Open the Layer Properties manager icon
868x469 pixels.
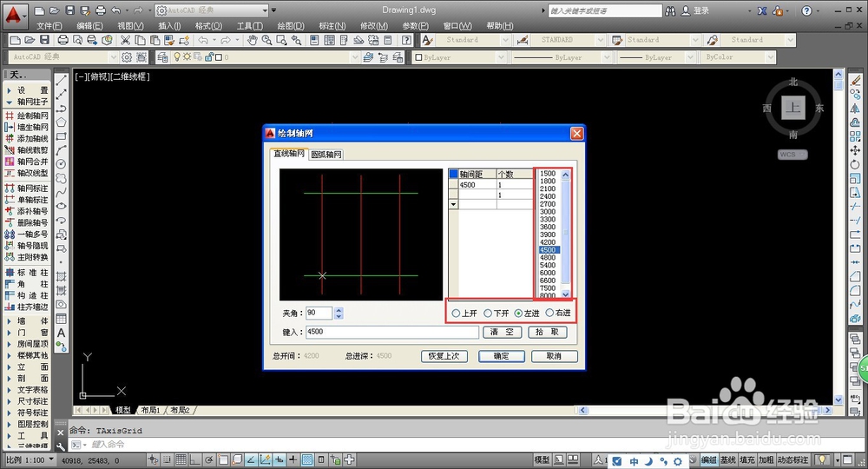162,57
